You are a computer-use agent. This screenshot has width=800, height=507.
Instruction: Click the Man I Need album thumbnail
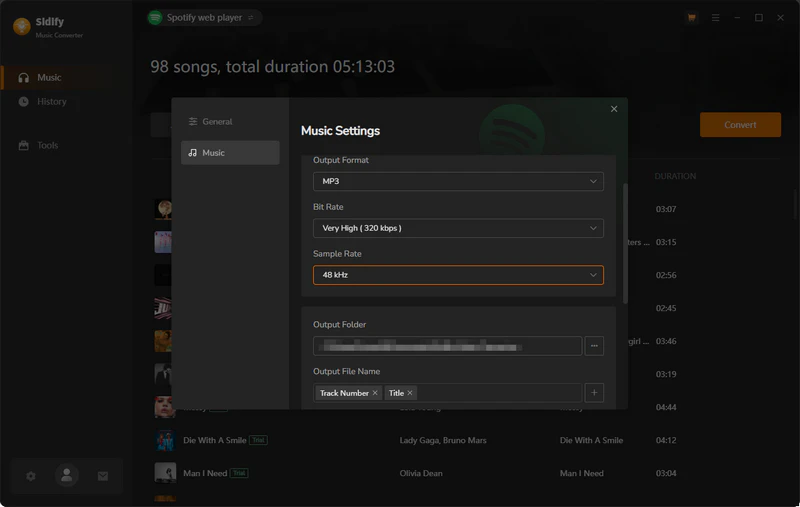pos(165,473)
